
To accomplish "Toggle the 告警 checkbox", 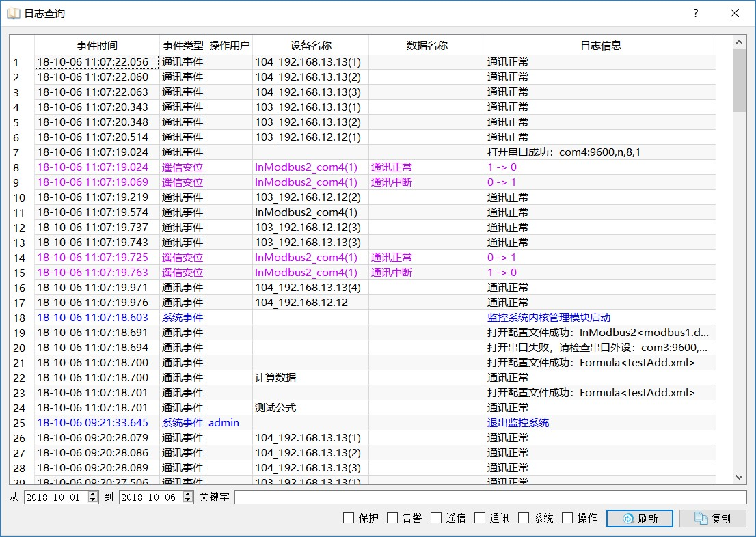I will tap(392, 519).
